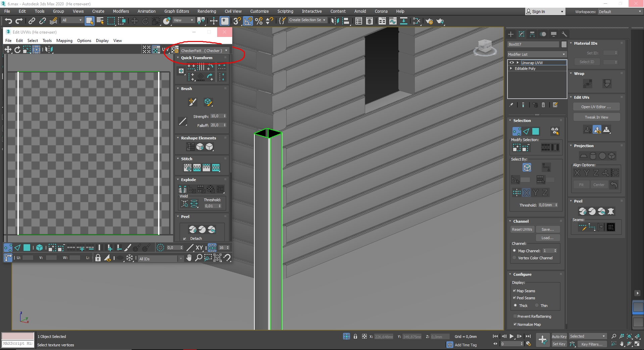Toggle Normalize Map checkbox

(x=515, y=324)
